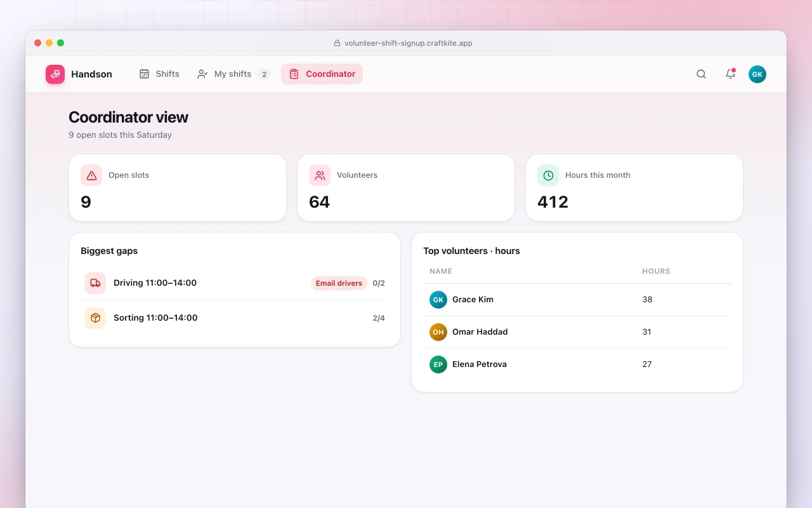812x508 pixels.
Task: Click the Driving truck icon
Action: pyautogui.click(x=95, y=283)
